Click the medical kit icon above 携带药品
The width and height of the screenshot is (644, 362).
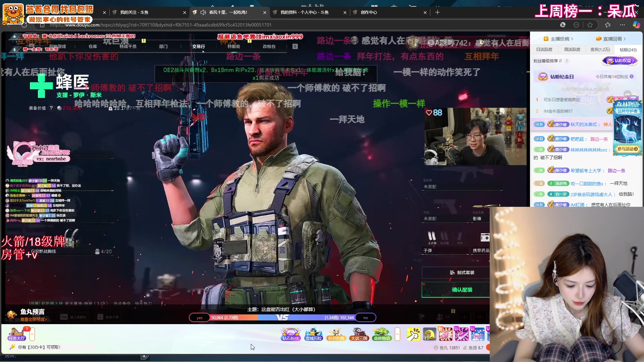coord(485,237)
